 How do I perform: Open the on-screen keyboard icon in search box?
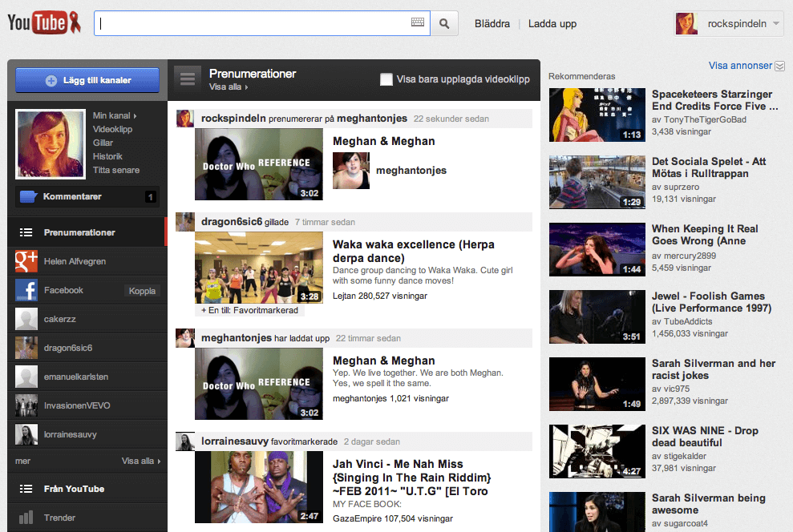click(x=418, y=22)
